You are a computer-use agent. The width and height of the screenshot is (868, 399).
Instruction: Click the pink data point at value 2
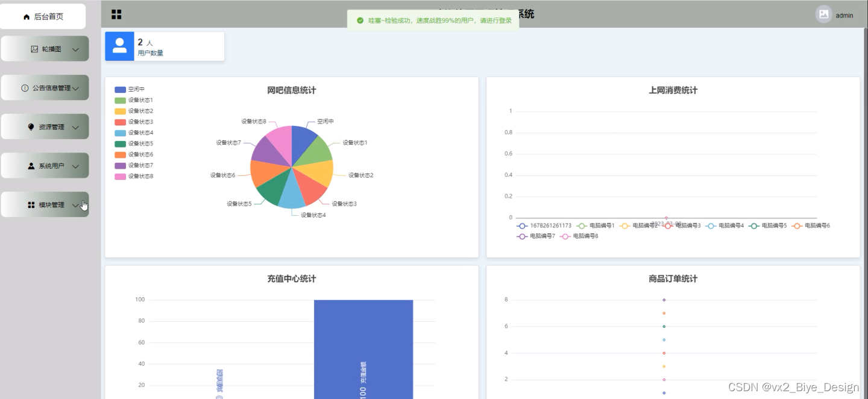click(x=664, y=379)
